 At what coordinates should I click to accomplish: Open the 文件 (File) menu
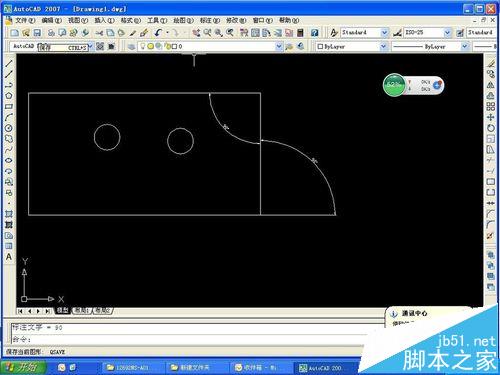coord(25,21)
